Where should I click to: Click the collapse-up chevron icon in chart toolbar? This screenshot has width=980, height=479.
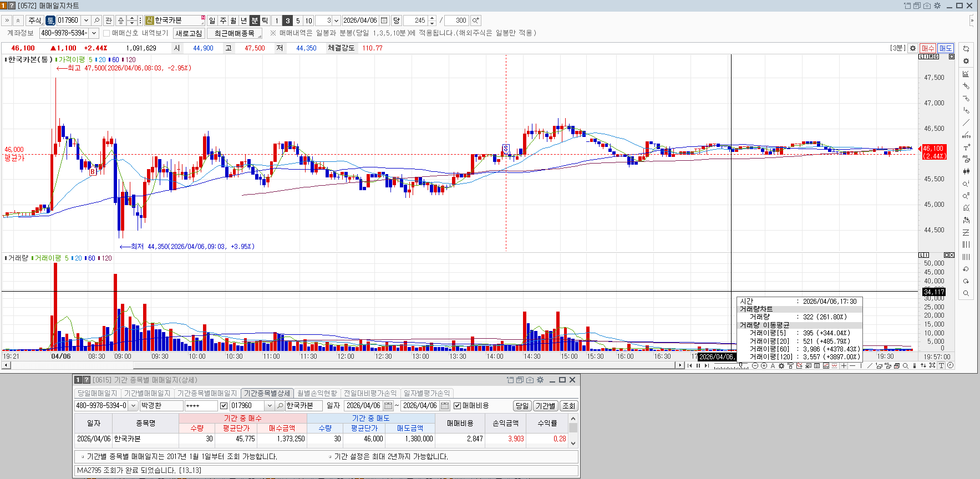click(18, 21)
